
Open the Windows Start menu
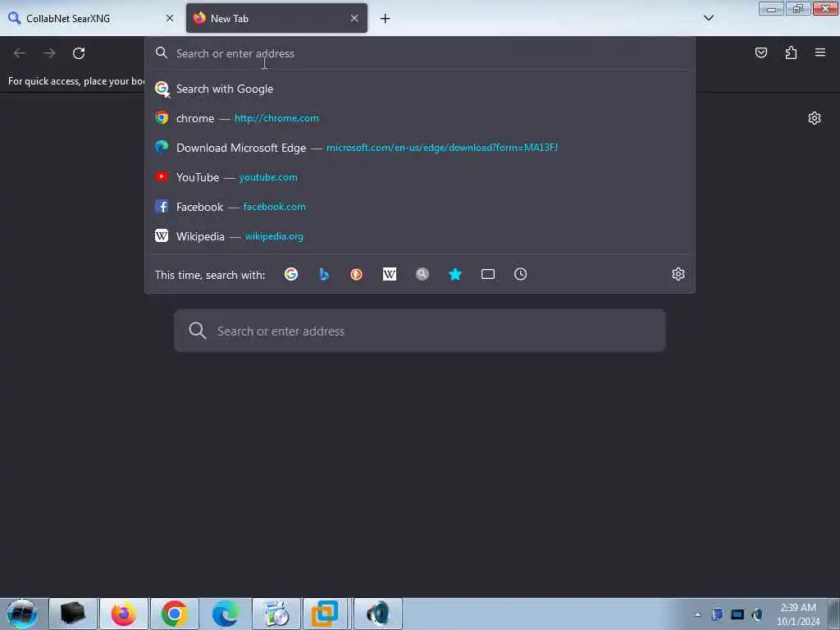click(21, 614)
